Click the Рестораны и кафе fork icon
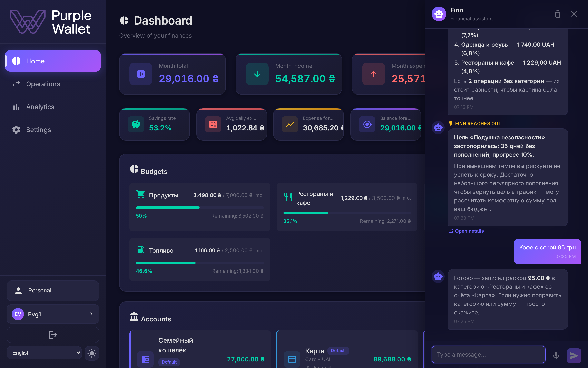 (x=288, y=197)
